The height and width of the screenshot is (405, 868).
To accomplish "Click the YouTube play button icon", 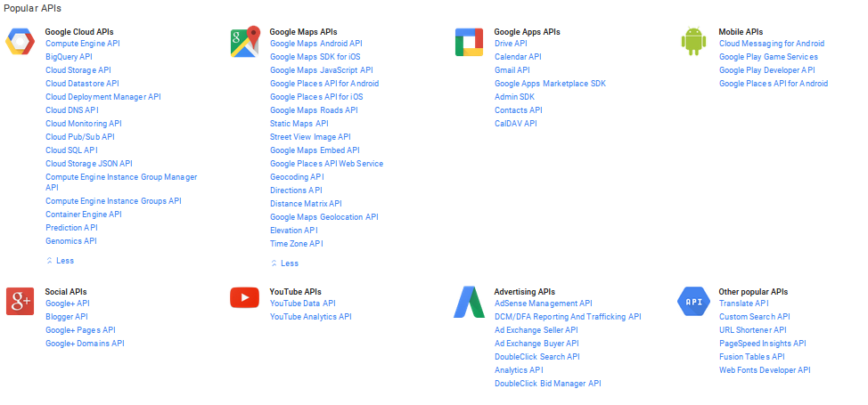I will (245, 297).
